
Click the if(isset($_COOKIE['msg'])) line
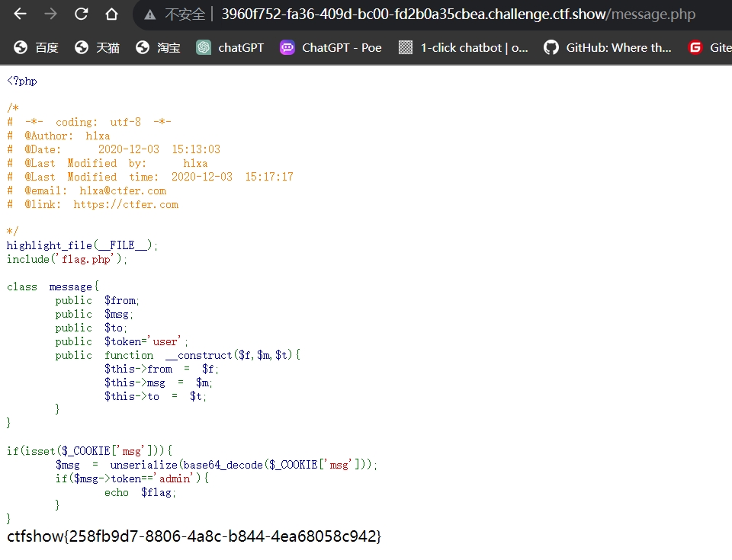click(89, 451)
